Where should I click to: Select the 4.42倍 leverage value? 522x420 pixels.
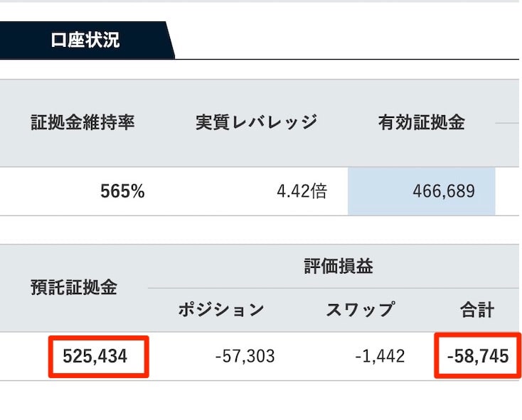[x=302, y=191]
